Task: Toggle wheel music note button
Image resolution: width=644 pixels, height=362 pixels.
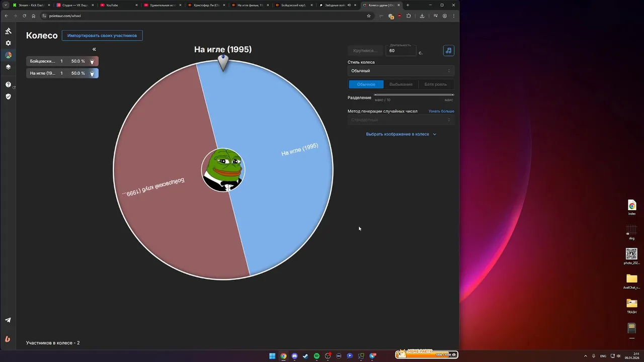Action: [x=448, y=51]
